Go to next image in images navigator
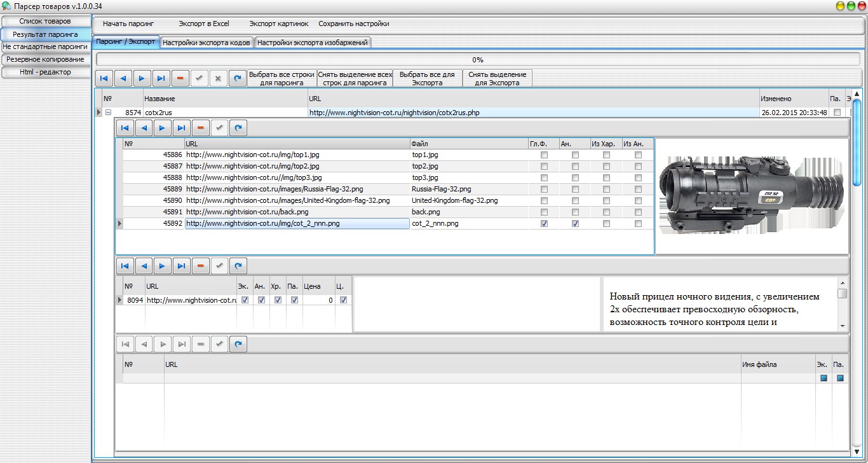 [163, 128]
